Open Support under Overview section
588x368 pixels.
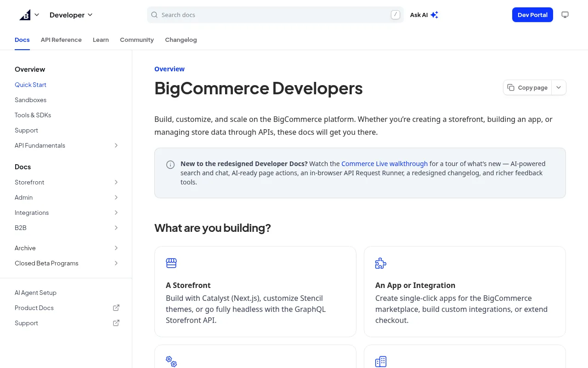point(26,130)
